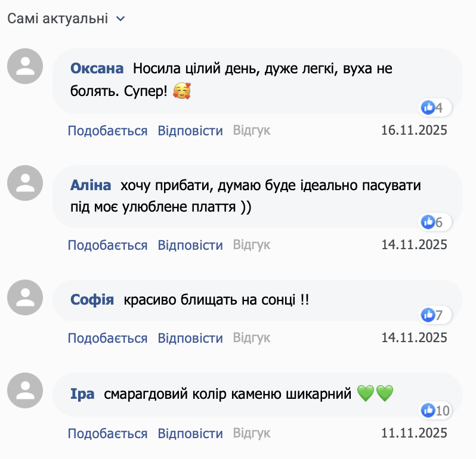Click "Відгук" label under Софія's comment
The image size is (476, 459).
[x=252, y=338]
